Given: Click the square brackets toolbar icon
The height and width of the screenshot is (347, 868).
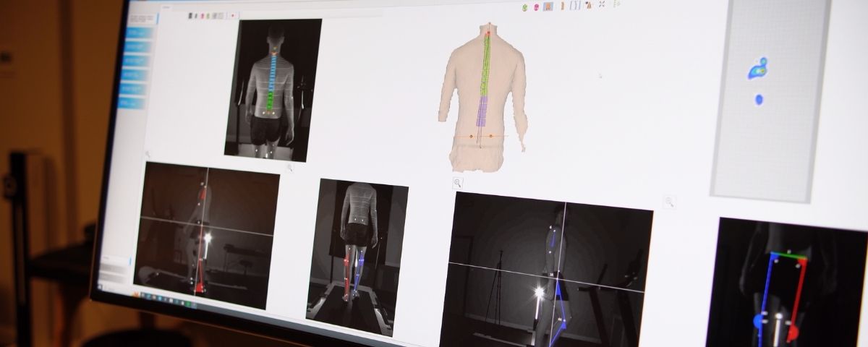Looking at the screenshot, I should point(575,6).
